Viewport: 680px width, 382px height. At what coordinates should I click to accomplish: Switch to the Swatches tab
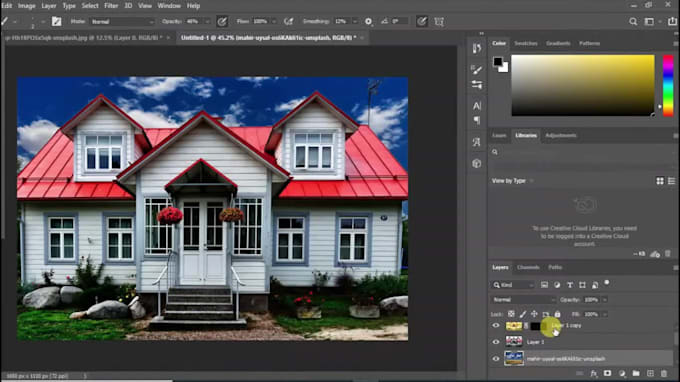tap(526, 43)
